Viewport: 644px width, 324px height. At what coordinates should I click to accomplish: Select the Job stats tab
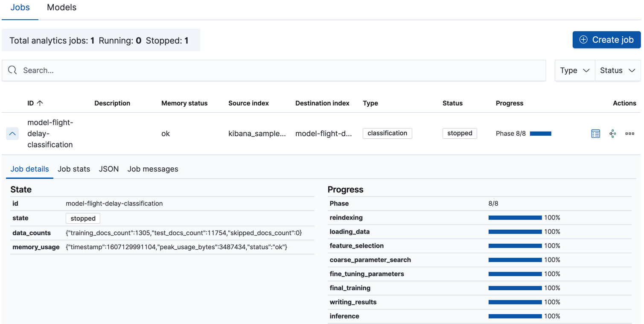coord(73,169)
